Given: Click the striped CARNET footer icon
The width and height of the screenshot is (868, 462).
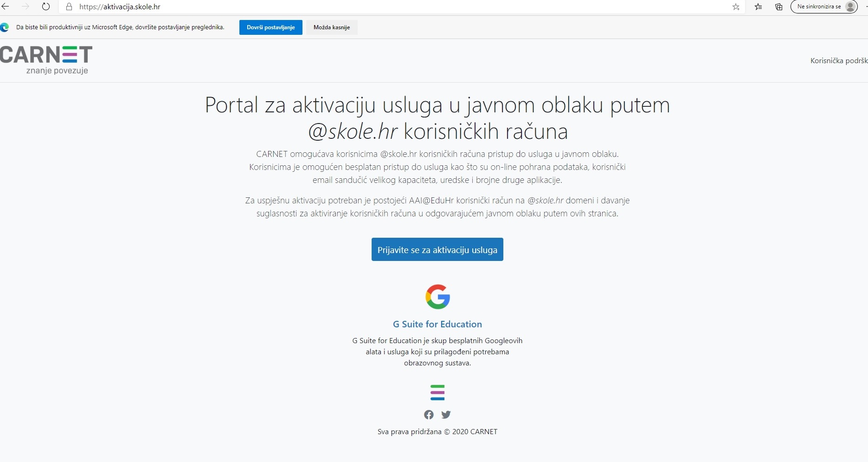Looking at the screenshot, I should pos(437,392).
